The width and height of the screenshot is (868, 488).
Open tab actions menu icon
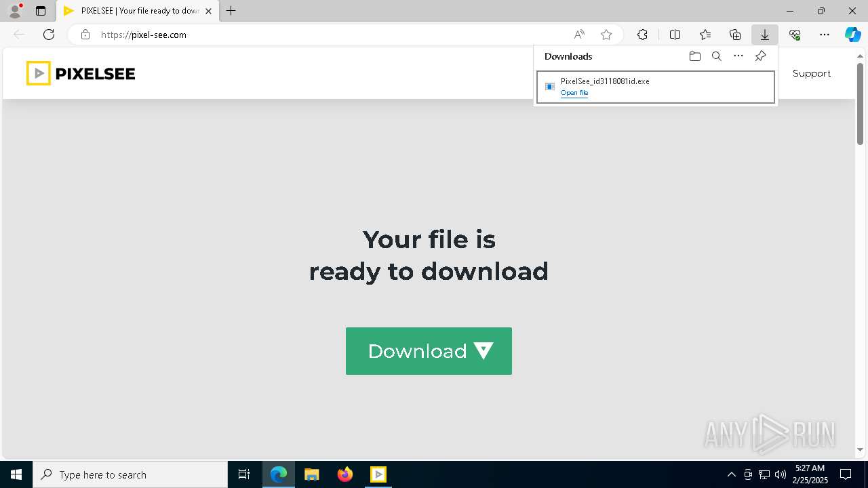tap(41, 11)
